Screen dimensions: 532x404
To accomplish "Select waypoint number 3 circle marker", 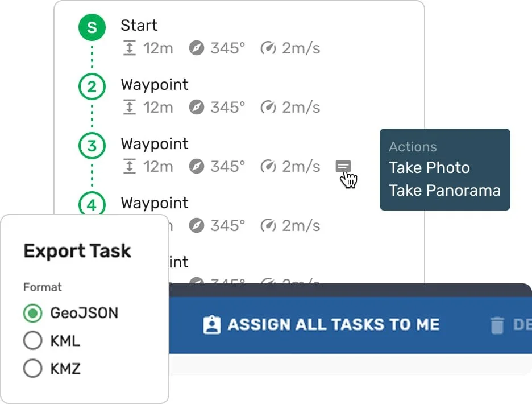I will click(x=92, y=146).
